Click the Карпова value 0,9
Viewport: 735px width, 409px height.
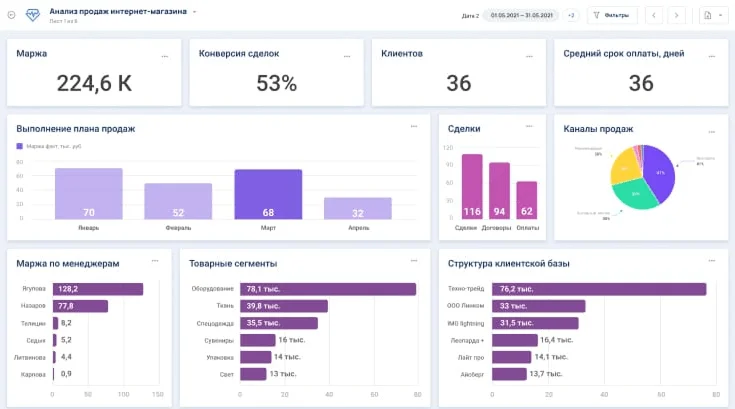(x=66, y=374)
